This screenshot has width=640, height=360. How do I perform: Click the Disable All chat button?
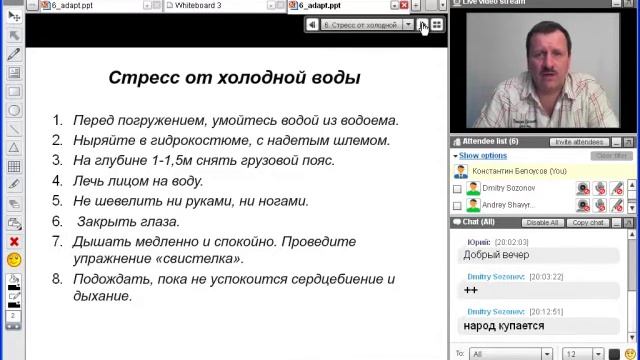[x=542, y=223]
